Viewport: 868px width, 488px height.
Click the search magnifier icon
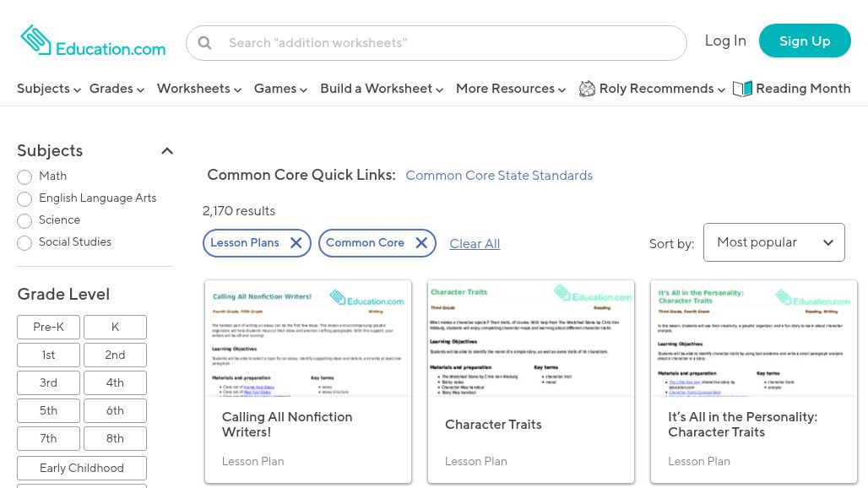(x=204, y=43)
